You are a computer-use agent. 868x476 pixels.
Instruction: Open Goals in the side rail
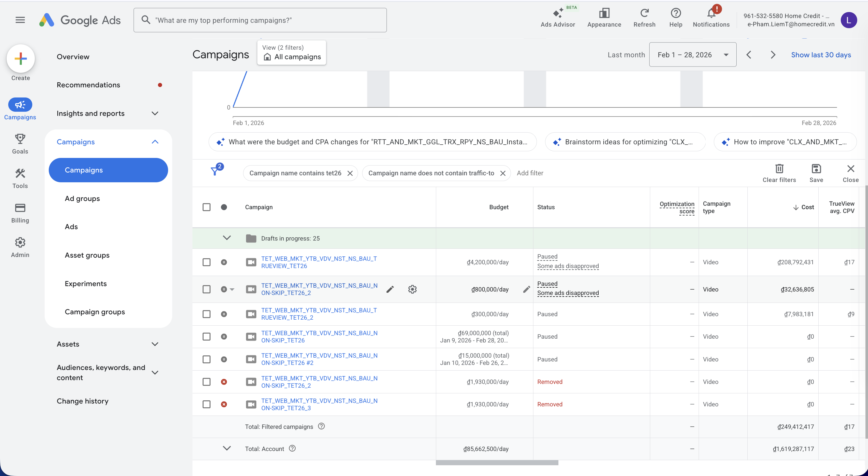pos(20,144)
